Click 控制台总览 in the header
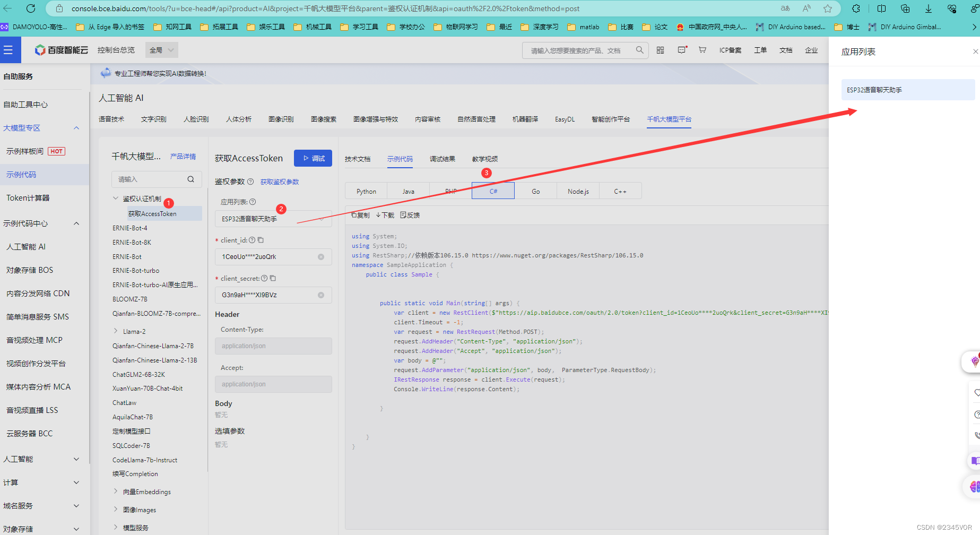 pyautogui.click(x=116, y=50)
